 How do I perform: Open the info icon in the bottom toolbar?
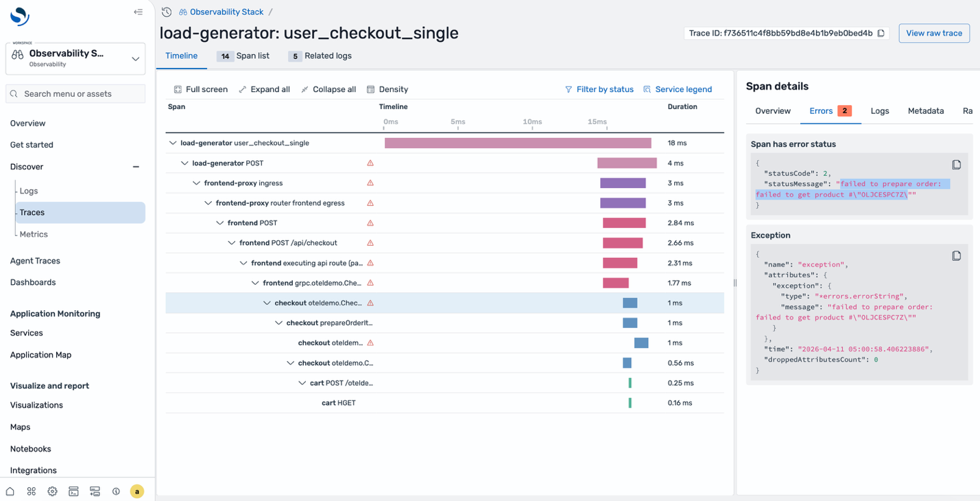(116, 491)
